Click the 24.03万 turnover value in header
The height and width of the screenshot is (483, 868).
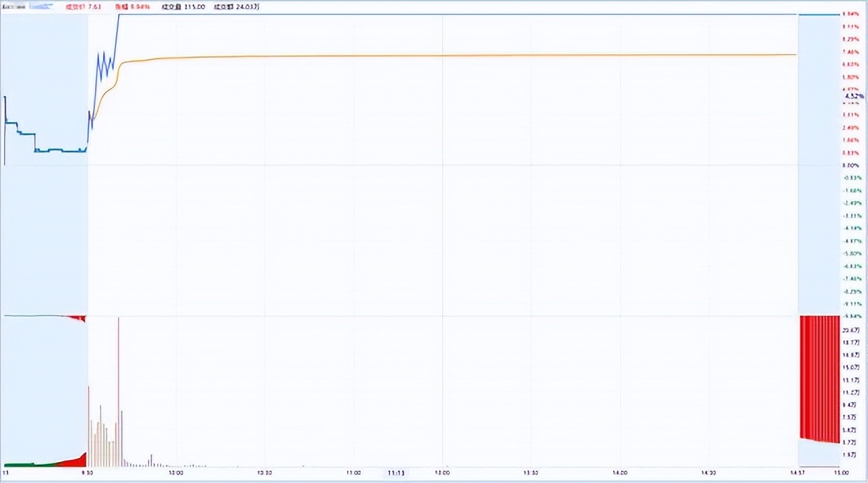(x=247, y=6)
